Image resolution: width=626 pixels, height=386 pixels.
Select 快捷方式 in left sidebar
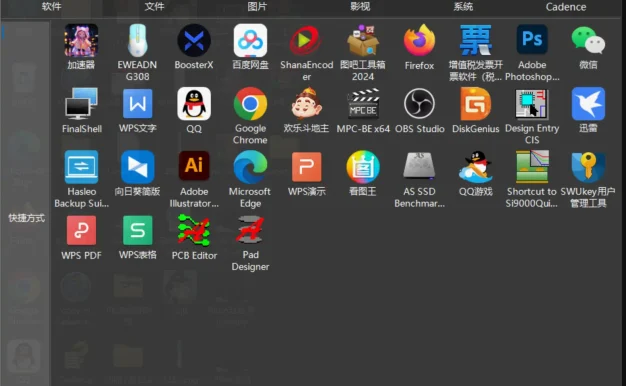pyautogui.click(x=26, y=218)
